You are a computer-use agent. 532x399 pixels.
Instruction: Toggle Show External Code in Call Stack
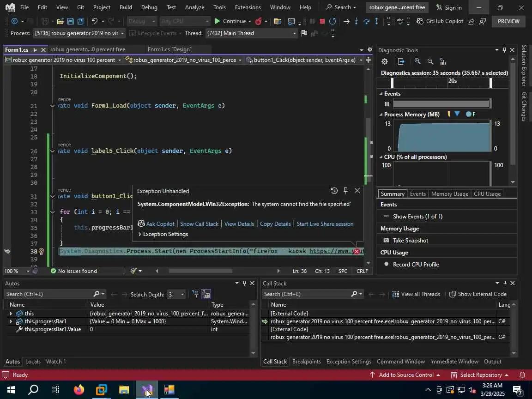click(x=478, y=294)
